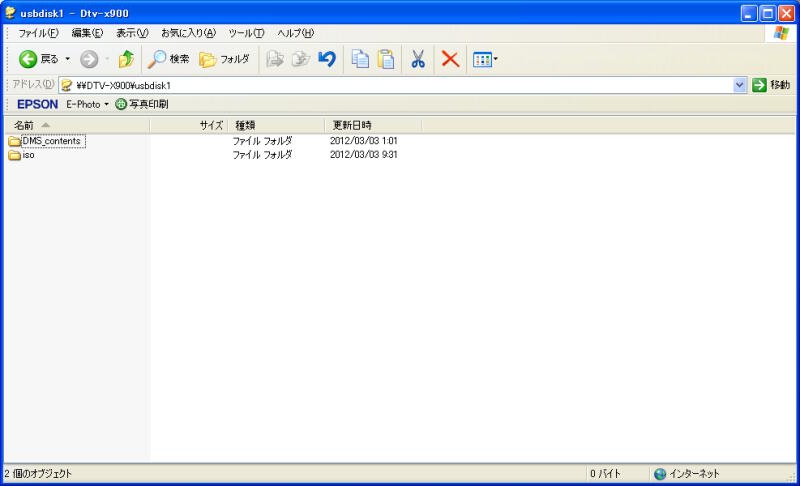800x486 pixels.
Task: Click the Cut scissors icon
Action: pyautogui.click(x=418, y=60)
